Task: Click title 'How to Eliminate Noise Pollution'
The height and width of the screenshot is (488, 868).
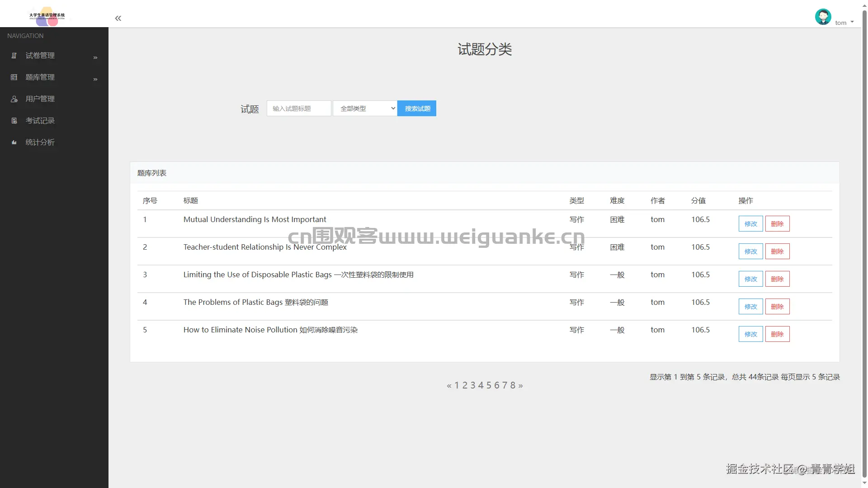Action: click(x=270, y=330)
